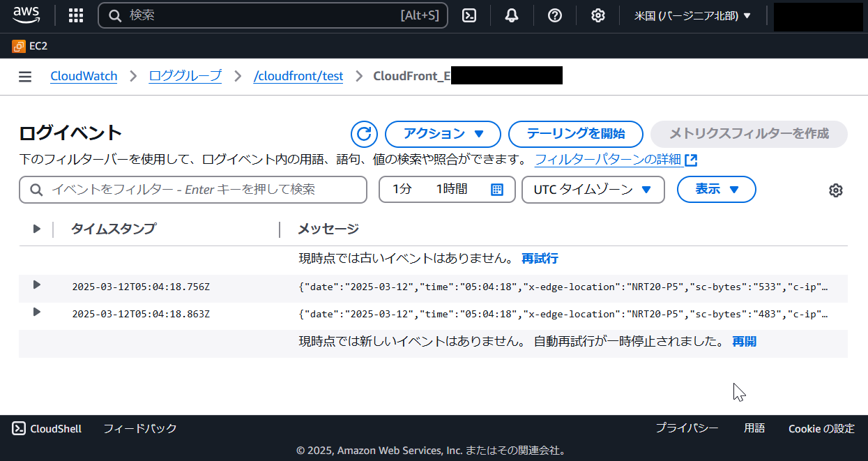868x461 pixels.
Task: Open the EC2 service shortcut
Action: pos(30,46)
